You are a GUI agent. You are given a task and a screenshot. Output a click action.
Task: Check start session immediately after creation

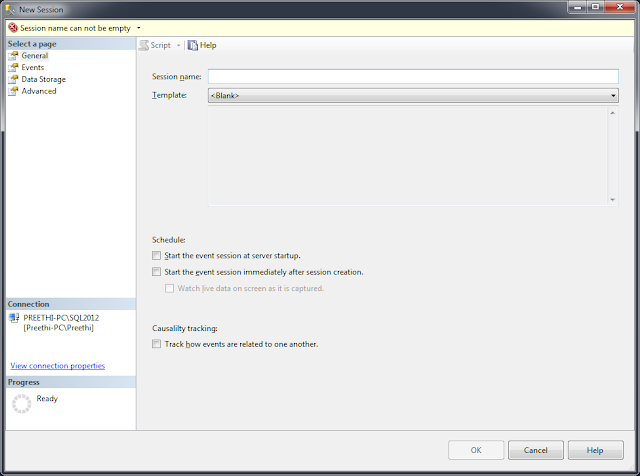coord(156,272)
